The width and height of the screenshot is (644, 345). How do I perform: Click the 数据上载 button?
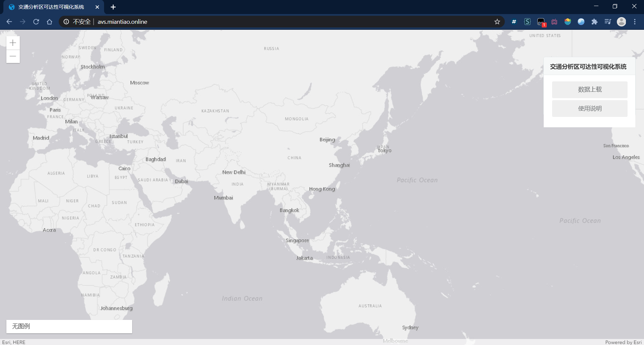[x=590, y=89]
